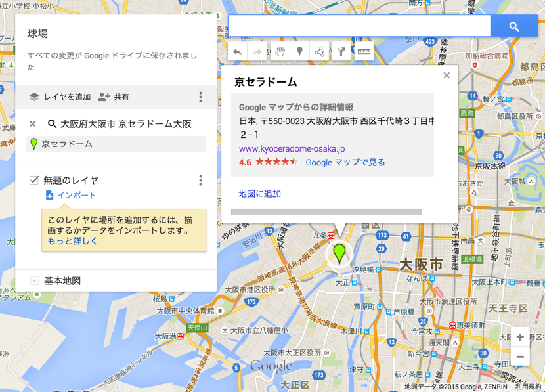Click the 京セラドーム info window title
This screenshot has width=545, height=392.
tap(265, 82)
